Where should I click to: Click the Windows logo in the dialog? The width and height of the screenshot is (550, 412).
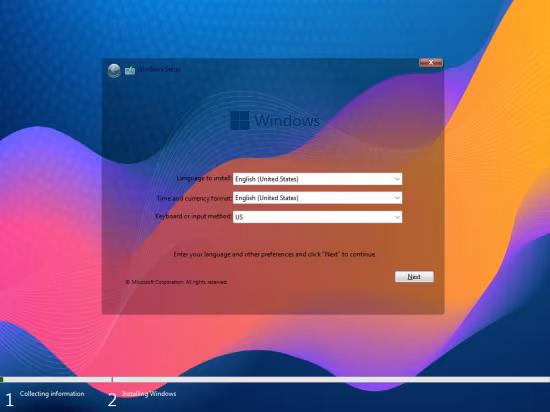point(240,120)
